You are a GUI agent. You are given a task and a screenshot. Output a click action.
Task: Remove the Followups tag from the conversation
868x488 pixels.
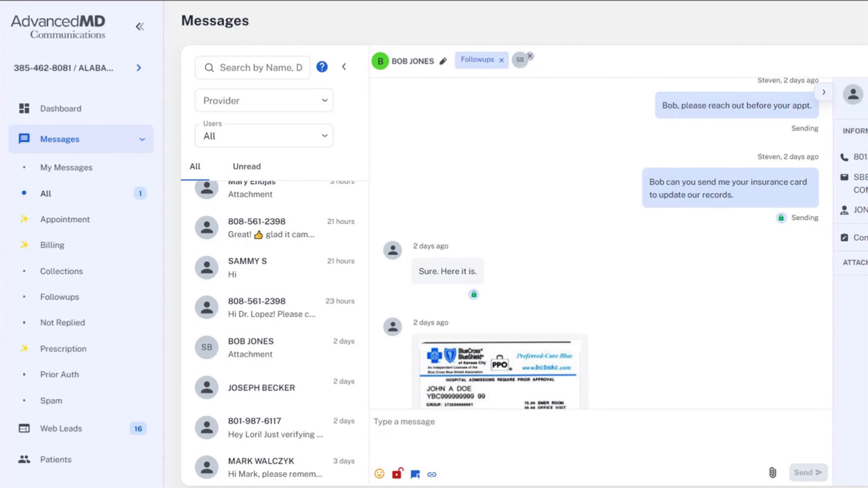pos(501,59)
